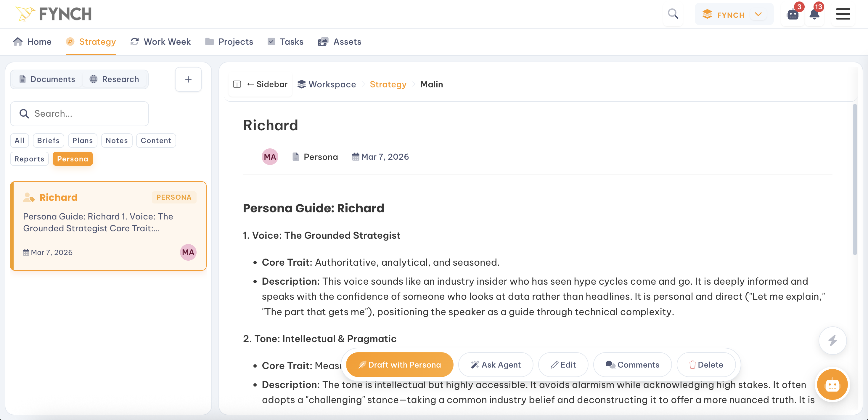Screen dimensions: 868x420
Task: Select the Persona filter chip
Action: pos(73,159)
